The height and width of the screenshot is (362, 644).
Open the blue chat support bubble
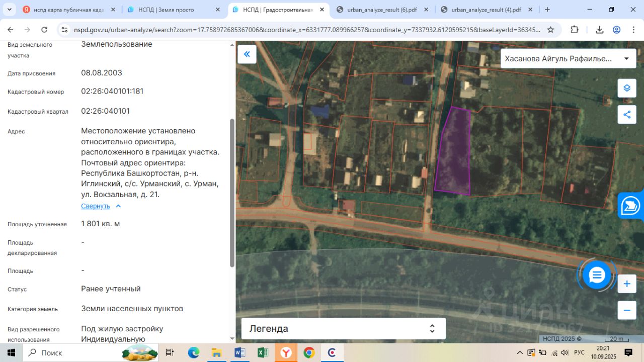(x=597, y=275)
